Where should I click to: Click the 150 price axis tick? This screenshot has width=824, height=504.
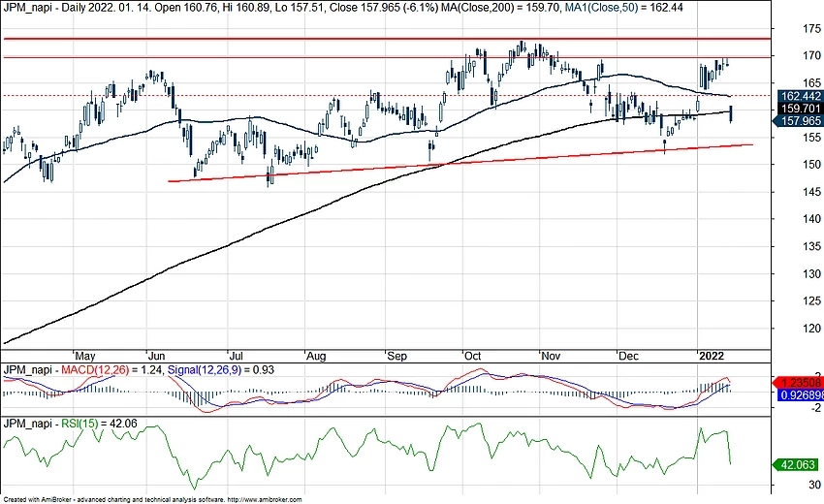(811, 165)
